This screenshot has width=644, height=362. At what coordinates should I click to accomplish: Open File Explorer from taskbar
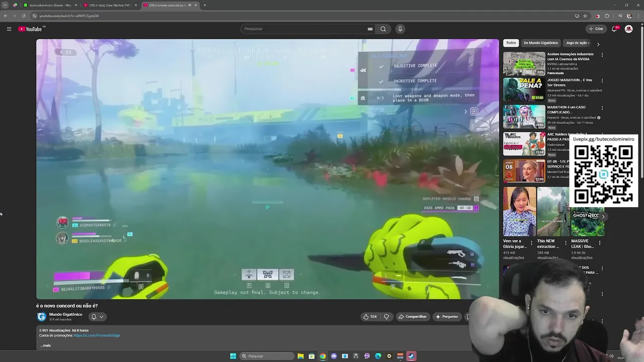coord(300,356)
